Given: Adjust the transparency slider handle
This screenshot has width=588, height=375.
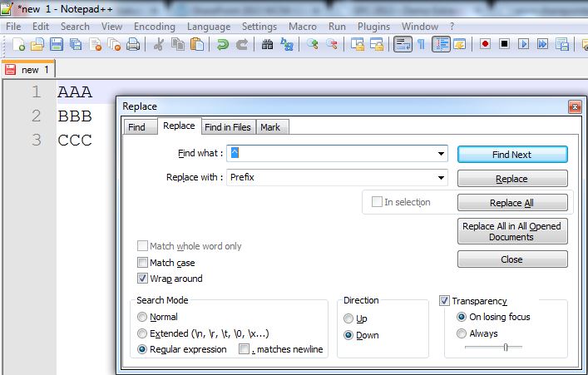Looking at the screenshot, I should pyautogui.click(x=506, y=348).
